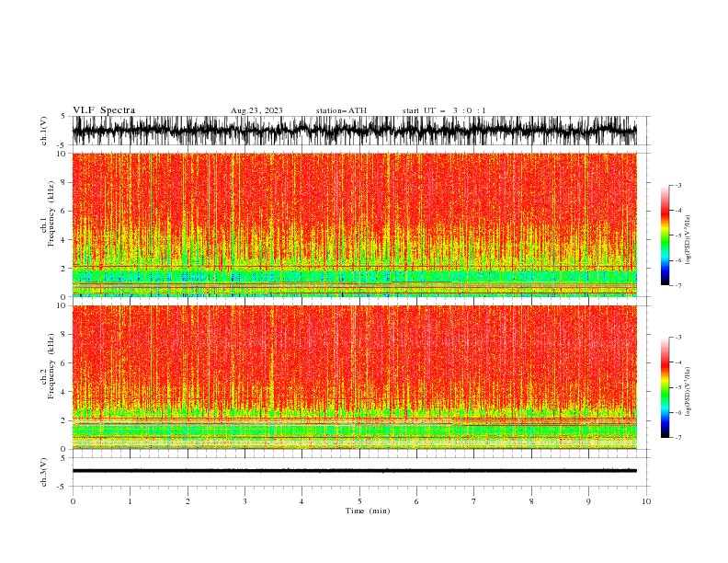Click the ch.3(V) flat waveform trace
This screenshot has width=728, height=563.
tap(355, 471)
